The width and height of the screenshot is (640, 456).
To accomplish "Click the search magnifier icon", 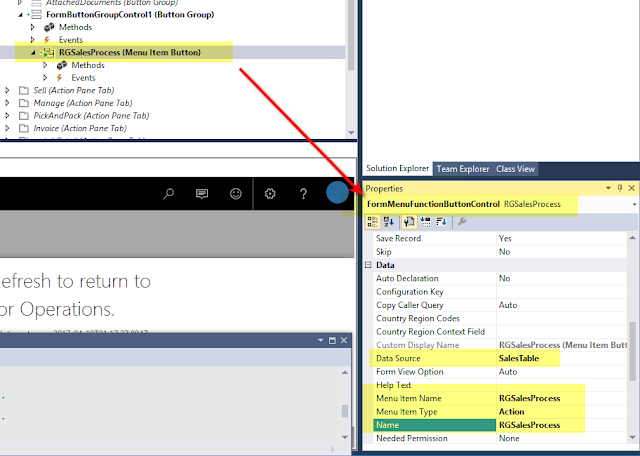I will point(169,194).
